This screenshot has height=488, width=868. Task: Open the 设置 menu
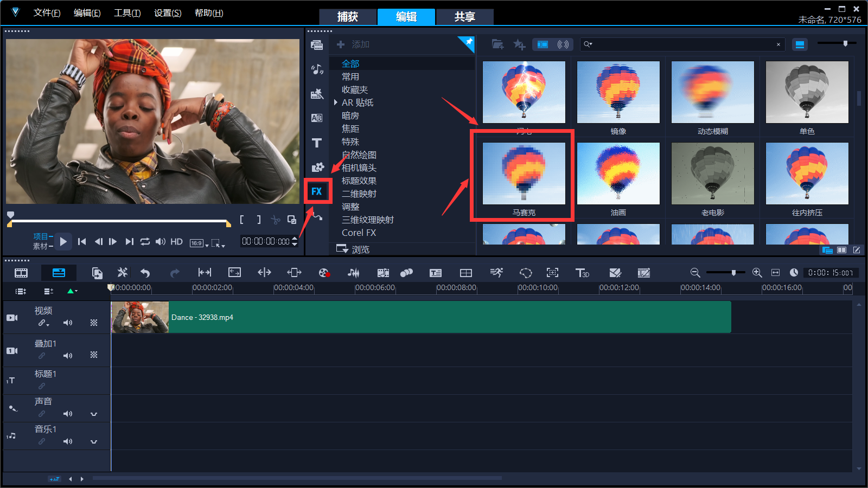point(168,13)
